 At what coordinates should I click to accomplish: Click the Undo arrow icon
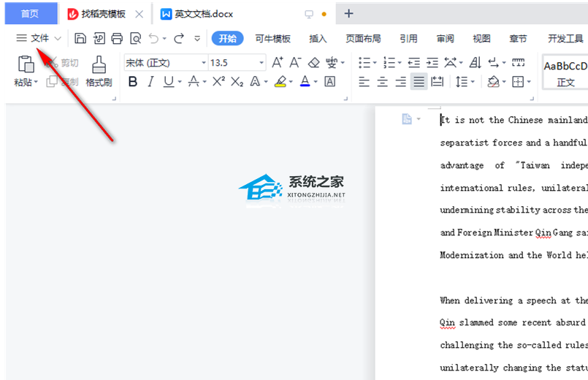(x=153, y=38)
